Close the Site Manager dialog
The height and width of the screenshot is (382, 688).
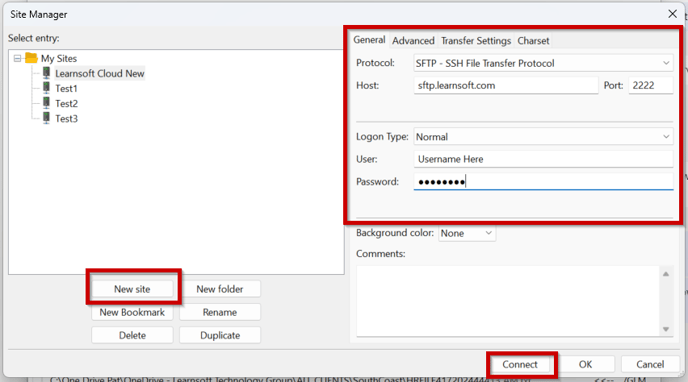pyautogui.click(x=672, y=14)
